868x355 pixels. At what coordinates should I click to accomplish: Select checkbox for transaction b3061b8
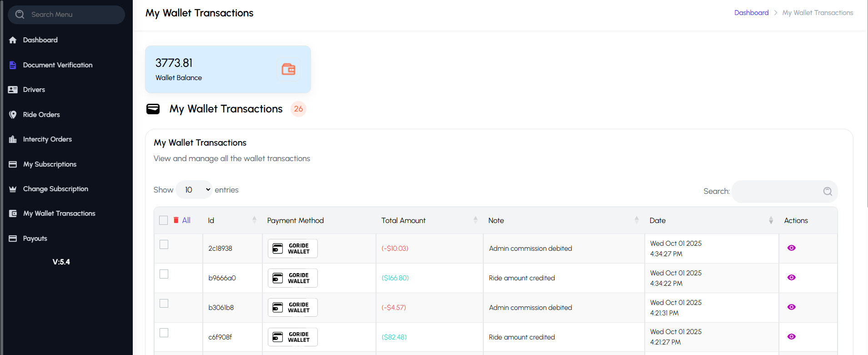(x=164, y=304)
